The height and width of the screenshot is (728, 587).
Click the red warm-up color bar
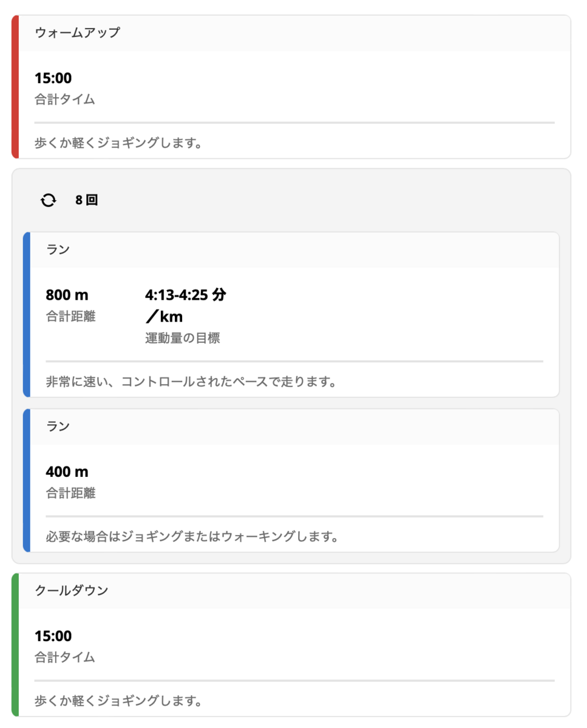click(15, 87)
